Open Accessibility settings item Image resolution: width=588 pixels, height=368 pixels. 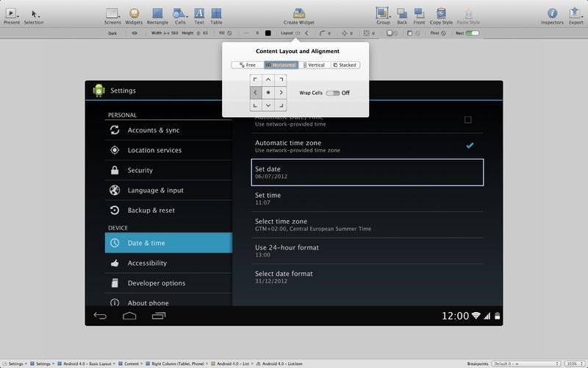[x=168, y=263]
